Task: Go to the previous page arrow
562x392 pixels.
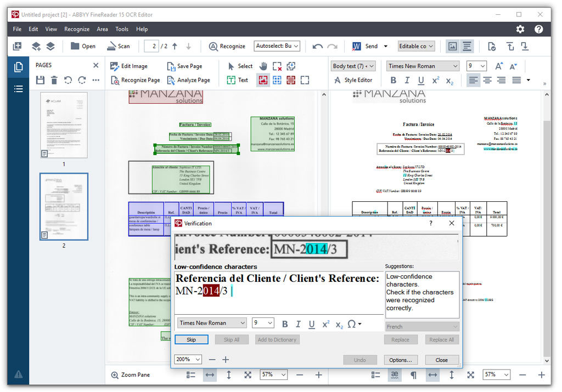Action: [175, 46]
